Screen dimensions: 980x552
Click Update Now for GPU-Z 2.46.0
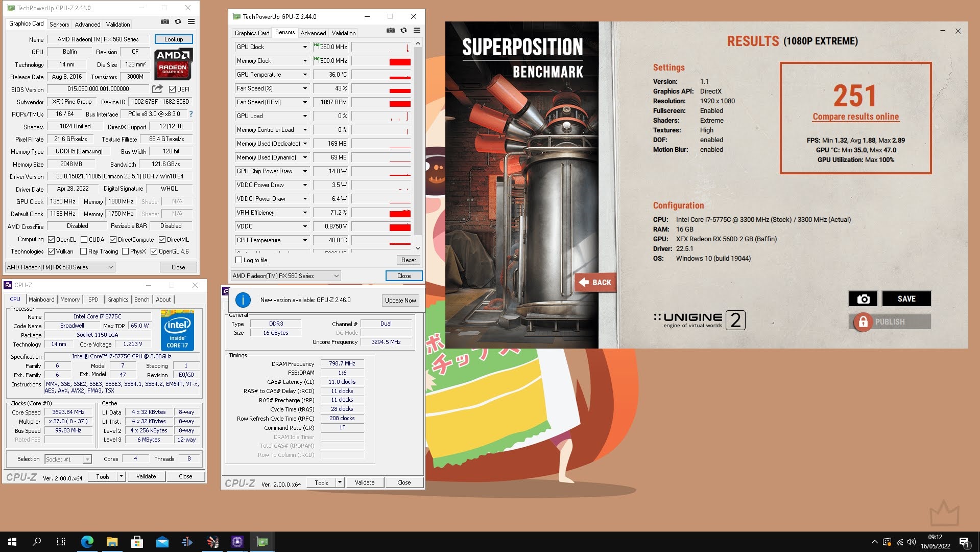pos(400,301)
